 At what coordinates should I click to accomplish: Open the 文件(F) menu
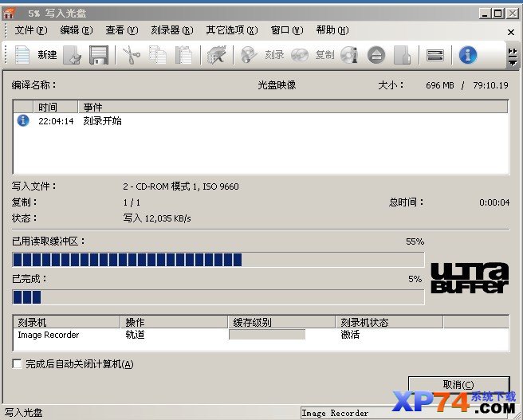[31, 30]
